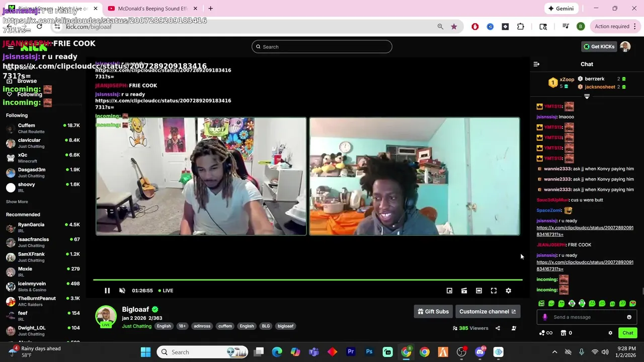Jump to LIVE indicator

pyautogui.click(x=166, y=291)
